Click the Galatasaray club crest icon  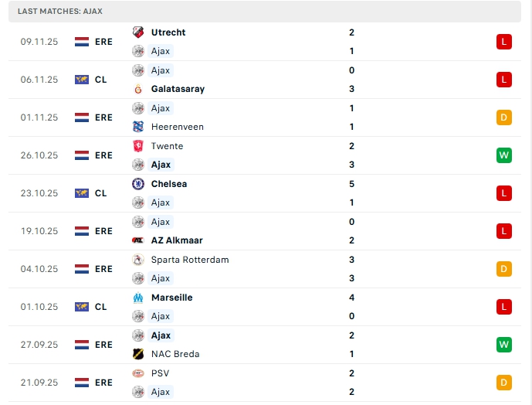(138, 89)
